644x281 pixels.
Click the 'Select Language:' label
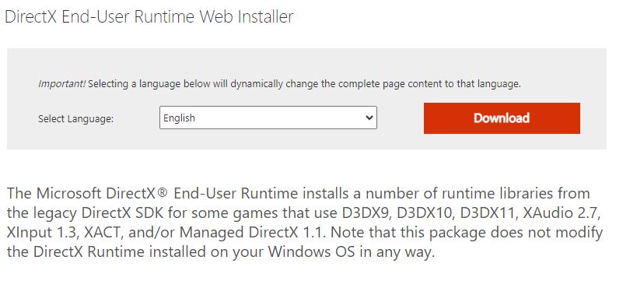click(x=75, y=119)
